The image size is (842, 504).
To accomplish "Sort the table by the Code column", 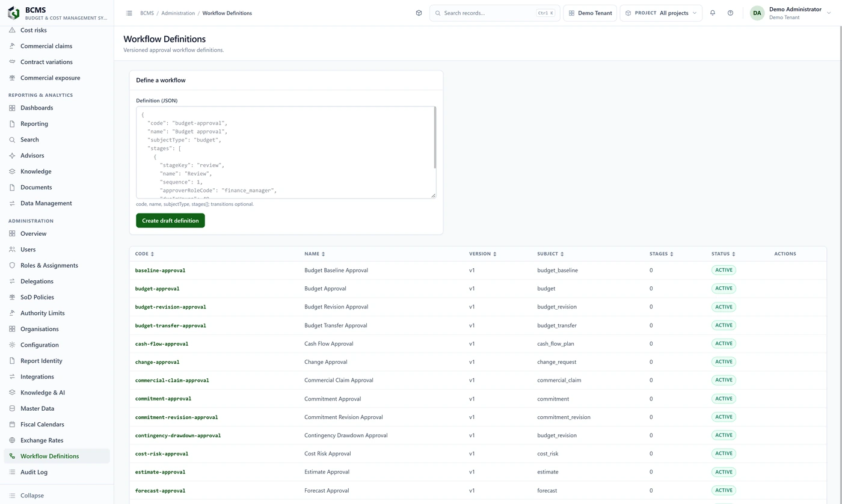I will click(x=145, y=254).
